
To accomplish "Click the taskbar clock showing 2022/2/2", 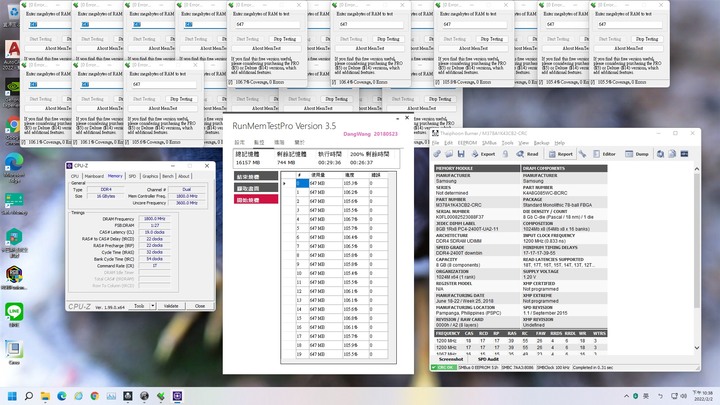I will pyautogui.click(x=703, y=396).
